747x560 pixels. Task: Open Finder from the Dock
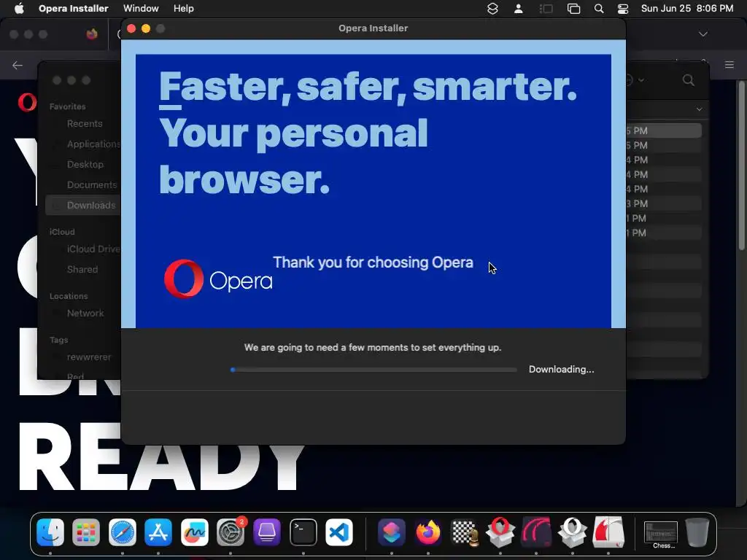click(x=50, y=532)
